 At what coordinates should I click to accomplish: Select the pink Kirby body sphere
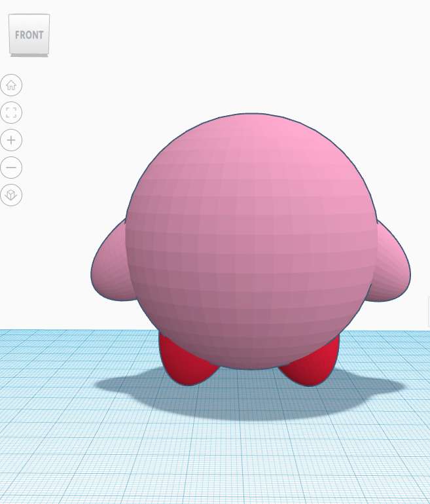click(251, 241)
